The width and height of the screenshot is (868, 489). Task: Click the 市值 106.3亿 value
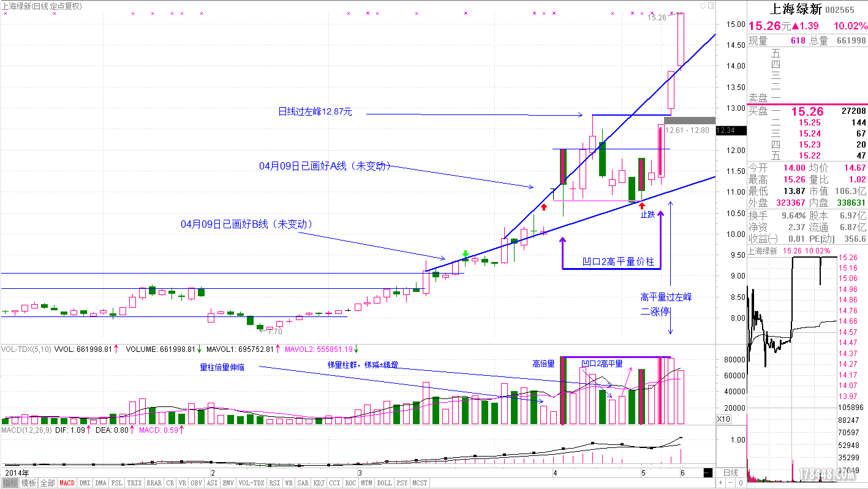point(850,192)
